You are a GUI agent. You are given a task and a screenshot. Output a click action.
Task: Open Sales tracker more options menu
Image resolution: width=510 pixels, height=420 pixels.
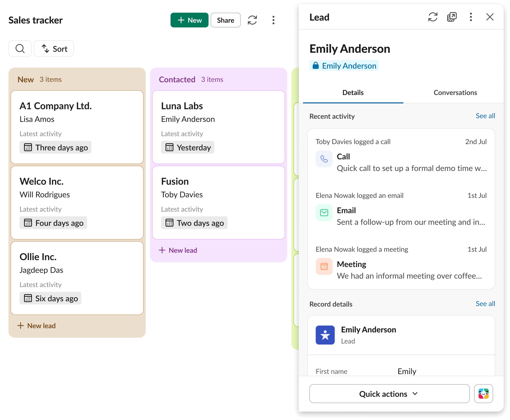tap(273, 20)
